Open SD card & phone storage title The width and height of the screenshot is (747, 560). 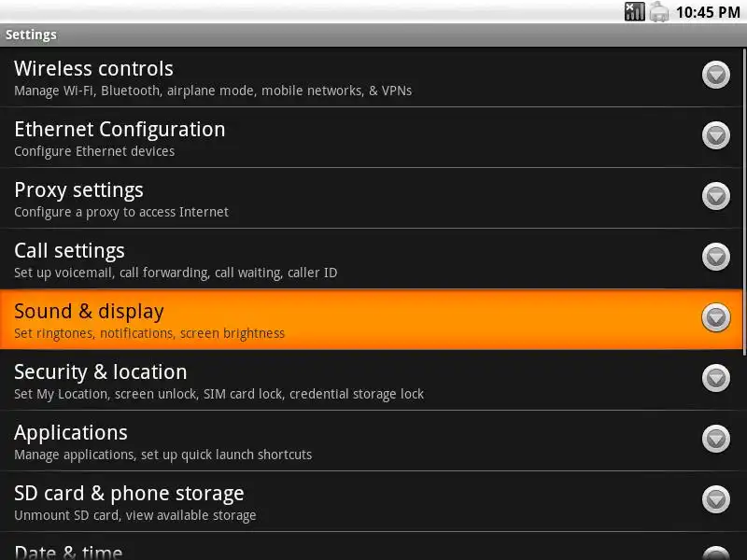click(x=129, y=494)
